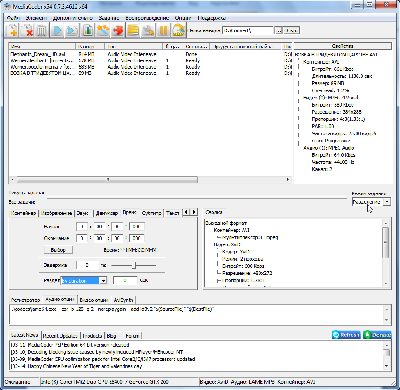Select the Latest News tab
This screenshot has height=390, width=400.
[24, 335]
